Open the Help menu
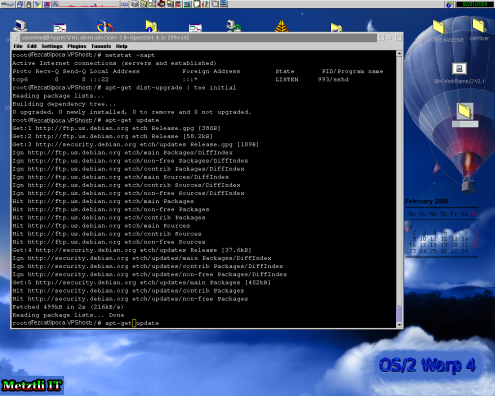 (121, 46)
